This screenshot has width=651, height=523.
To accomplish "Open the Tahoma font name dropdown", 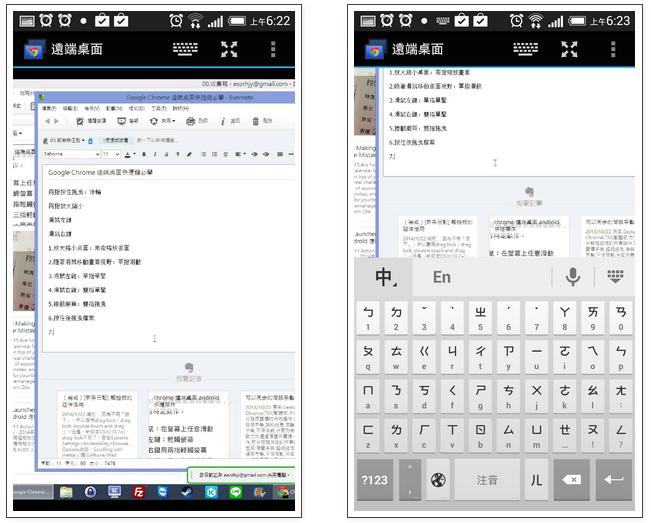I will click(x=71, y=154).
